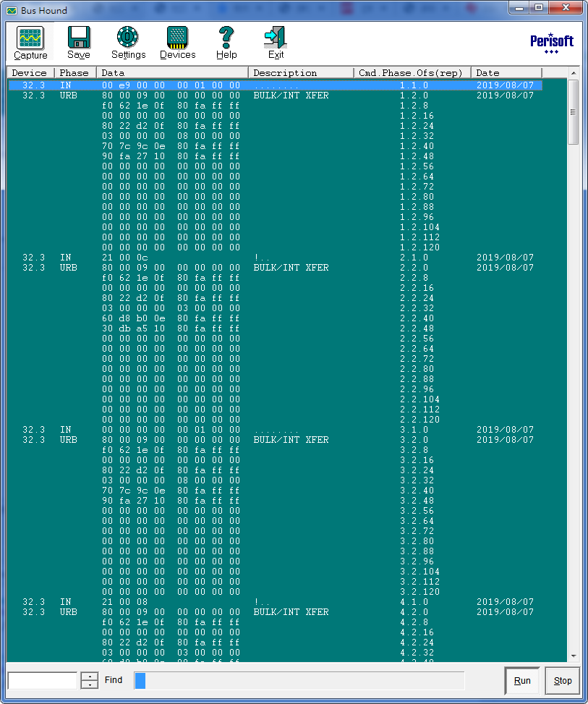The height and width of the screenshot is (704, 588).
Task: Click offset value 2.2.104
Action: [x=419, y=399]
